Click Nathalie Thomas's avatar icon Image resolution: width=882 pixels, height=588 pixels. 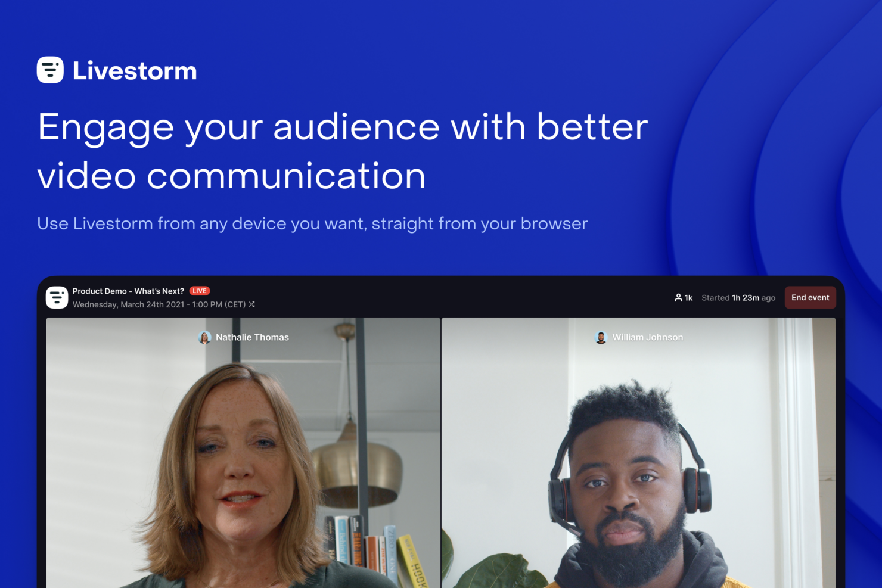pos(204,337)
